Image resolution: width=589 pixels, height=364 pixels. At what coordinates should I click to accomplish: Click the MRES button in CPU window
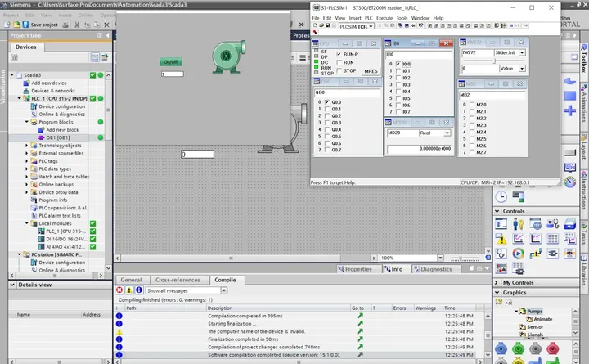(x=371, y=71)
